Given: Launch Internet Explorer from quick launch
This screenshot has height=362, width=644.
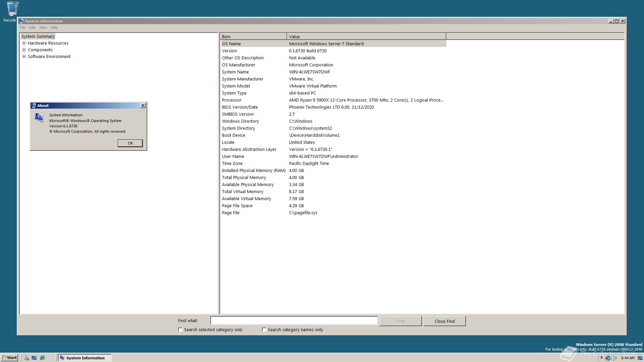Looking at the screenshot, I should pyautogui.click(x=42, y=358).
